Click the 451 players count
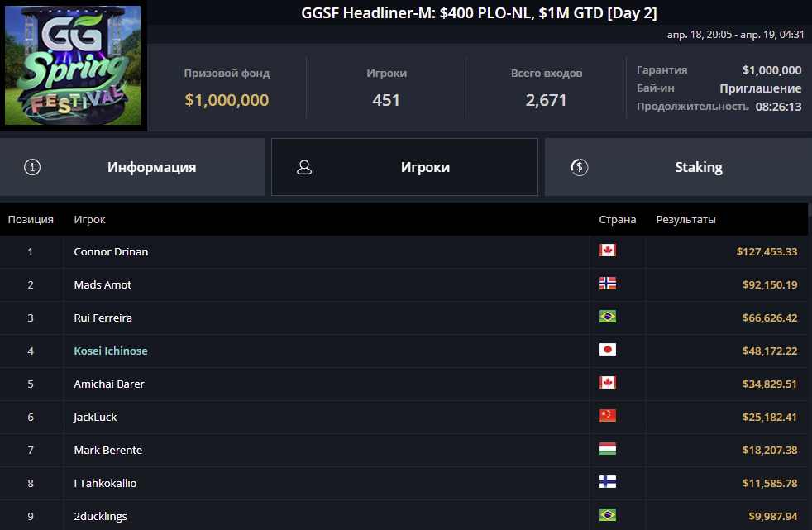The width and height of the screenshot is (812, 530). pyautogui.click(x=386, y=100)
